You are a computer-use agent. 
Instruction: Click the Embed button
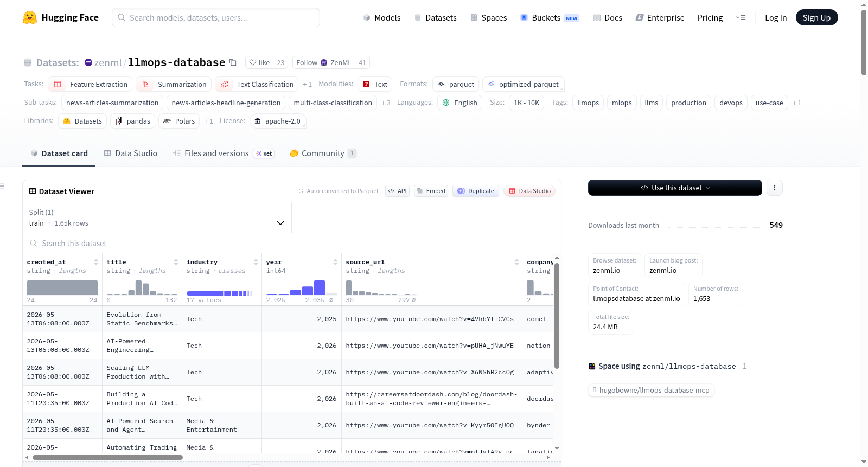[x=431, y=191]
